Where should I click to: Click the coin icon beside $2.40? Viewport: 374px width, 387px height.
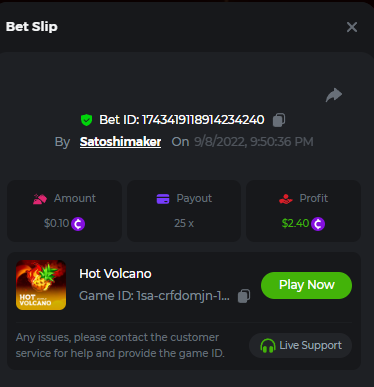point(318,224)
